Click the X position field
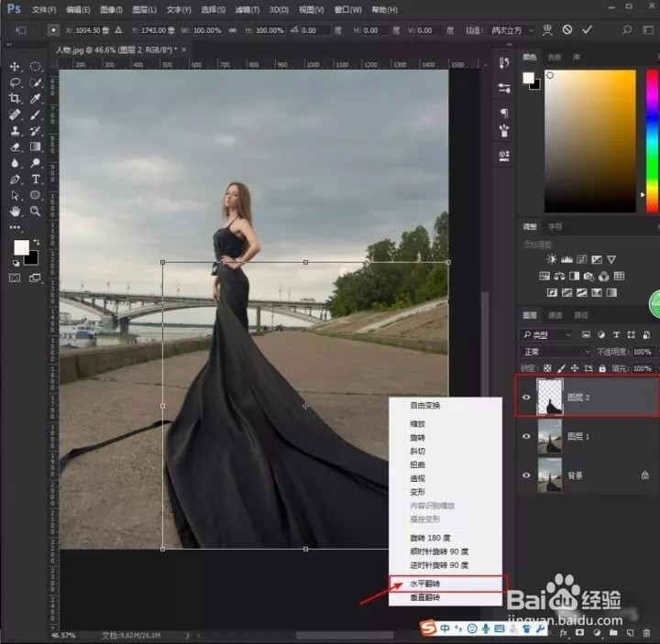 (x=92, y=30)
